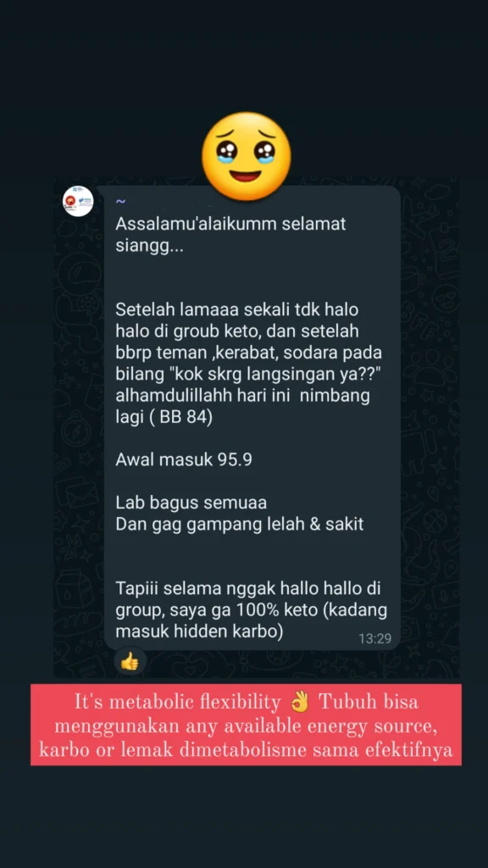Click the "Awal masuk 95.9" line
The image size is (488, 868).
tap(184, 459)
